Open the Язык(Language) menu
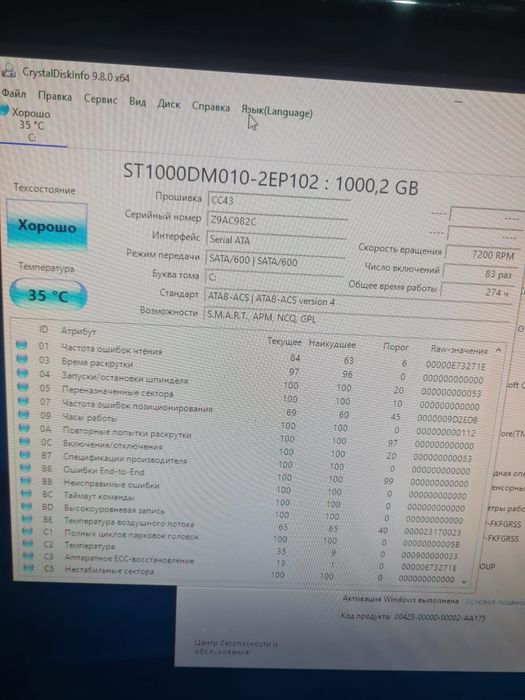The height and width of the screenshot is (700, 525). [x=277, y=112]
